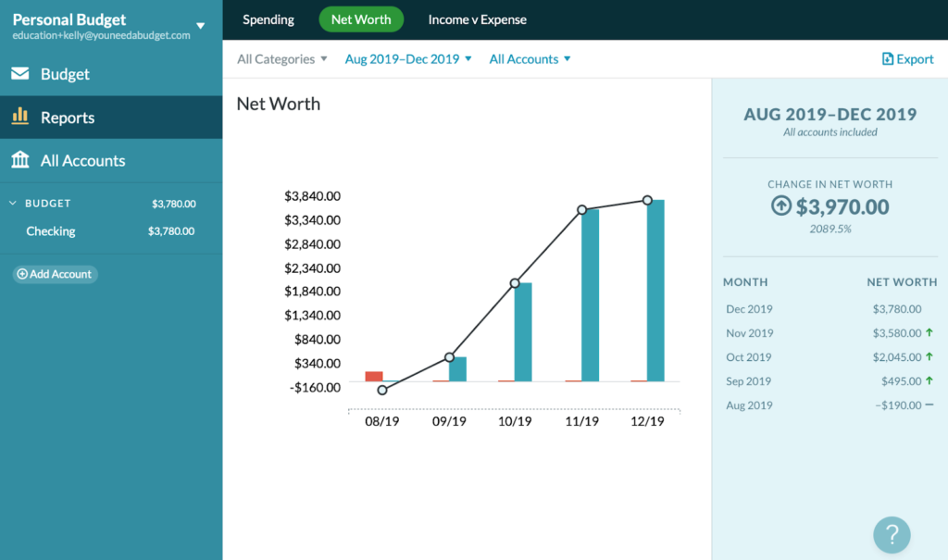Screen dimensions: 948x560
Task: Click the All Accounts bank icon
Action: (20, 159)
